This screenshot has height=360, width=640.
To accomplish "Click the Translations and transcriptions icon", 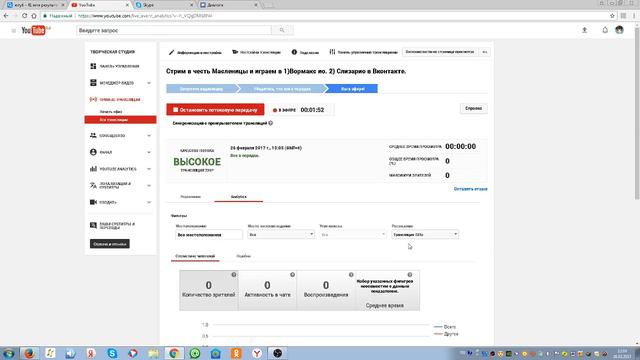I will 93,185.
